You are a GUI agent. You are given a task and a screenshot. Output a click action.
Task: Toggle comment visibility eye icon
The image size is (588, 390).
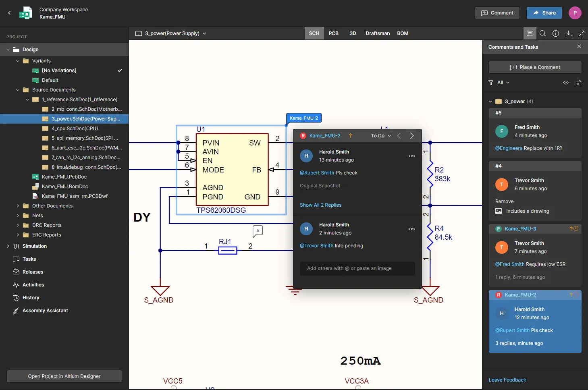[x=566, y=83]
